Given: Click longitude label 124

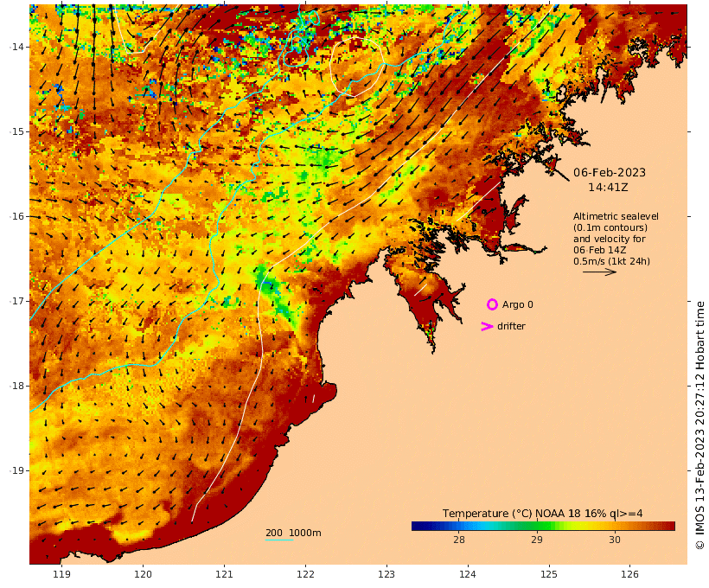Looking at the screenshot, I should pos(468,574).
